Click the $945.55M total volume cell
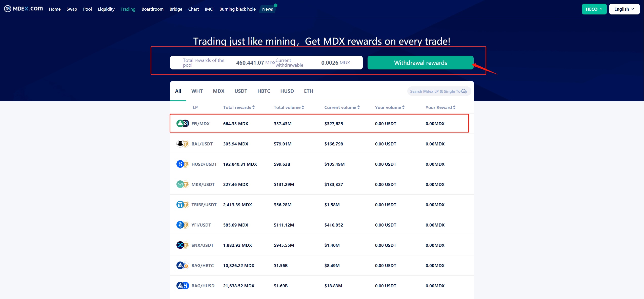The height and width of the screenshot is (299, 644). pos(284,245)
